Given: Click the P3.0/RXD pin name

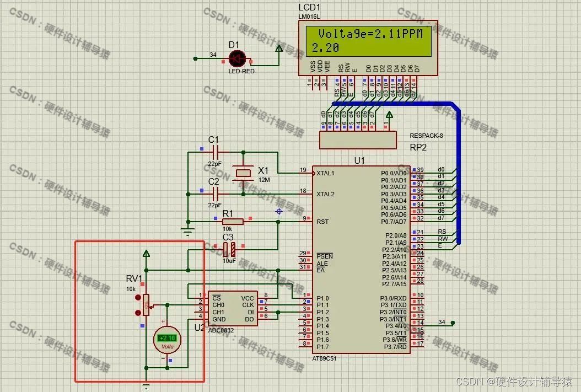Looking at the screenshot, I should coord(393,298).
